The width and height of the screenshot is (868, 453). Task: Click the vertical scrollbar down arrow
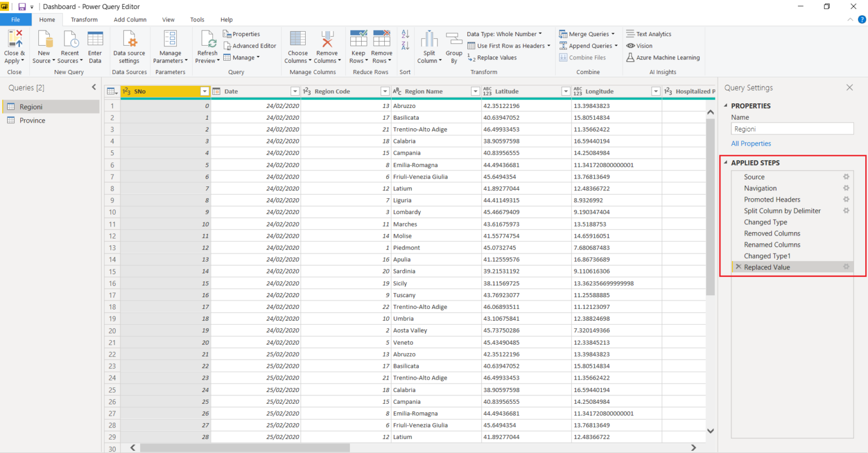(x=710, y=431)
